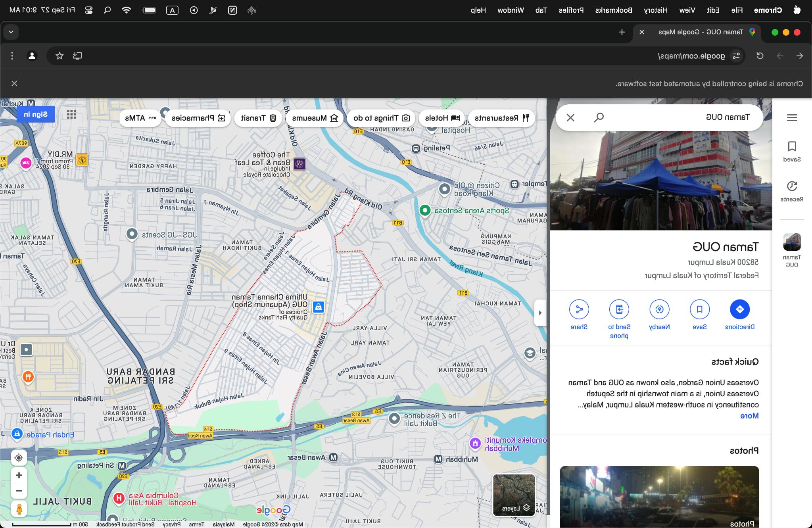Dismiss the automated test software banner
The width and height of the screenshot is (812, 528).
tap(14, 83)
